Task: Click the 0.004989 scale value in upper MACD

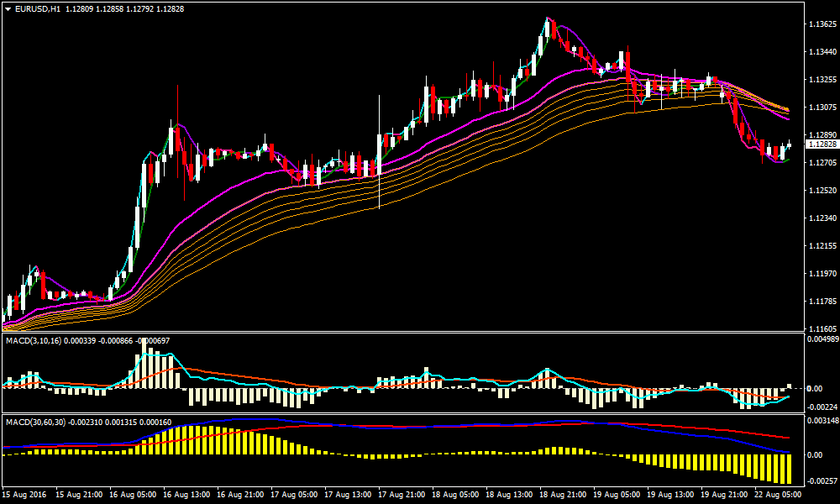Action: pos(821,339)
